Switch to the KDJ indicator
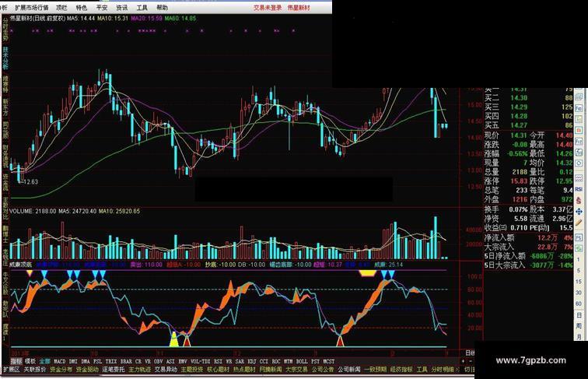The height and width of the screenshot is (379, 588). (x=252, y=361)
